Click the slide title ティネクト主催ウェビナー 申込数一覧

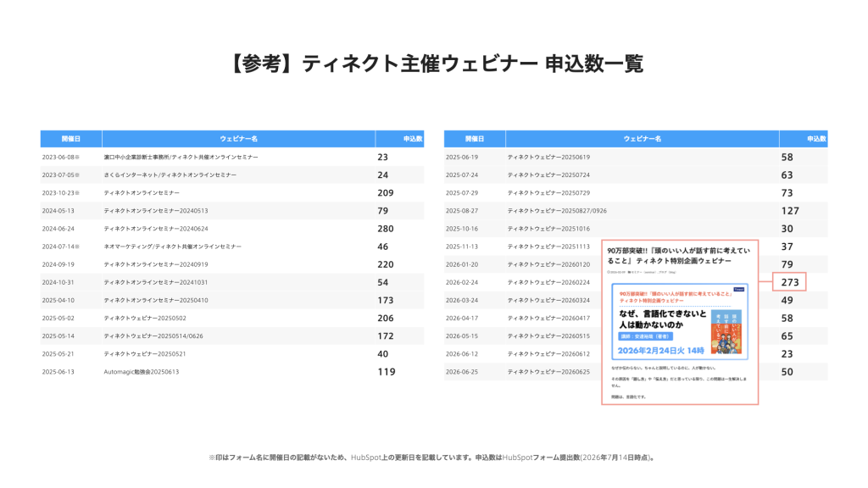point(436,64)
